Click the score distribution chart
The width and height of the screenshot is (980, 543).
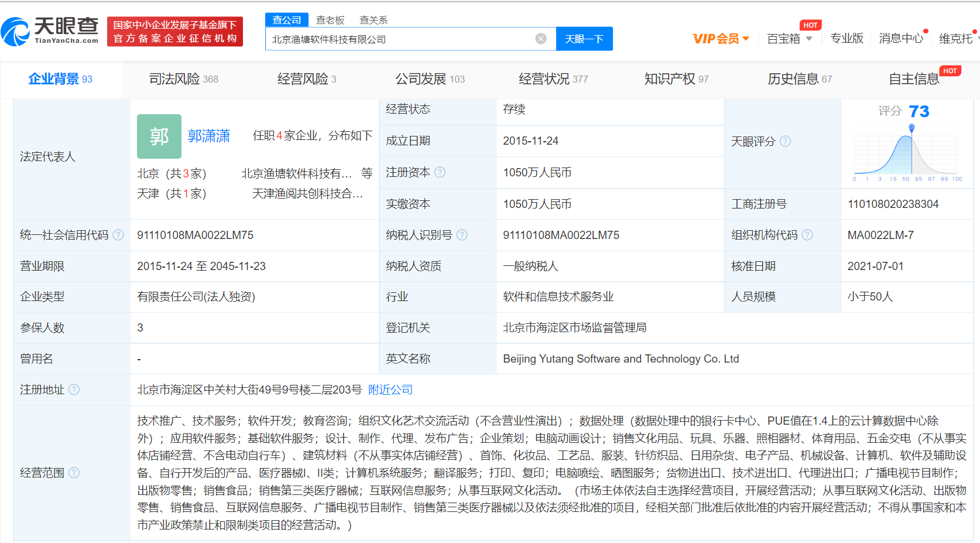pos(907,154)
